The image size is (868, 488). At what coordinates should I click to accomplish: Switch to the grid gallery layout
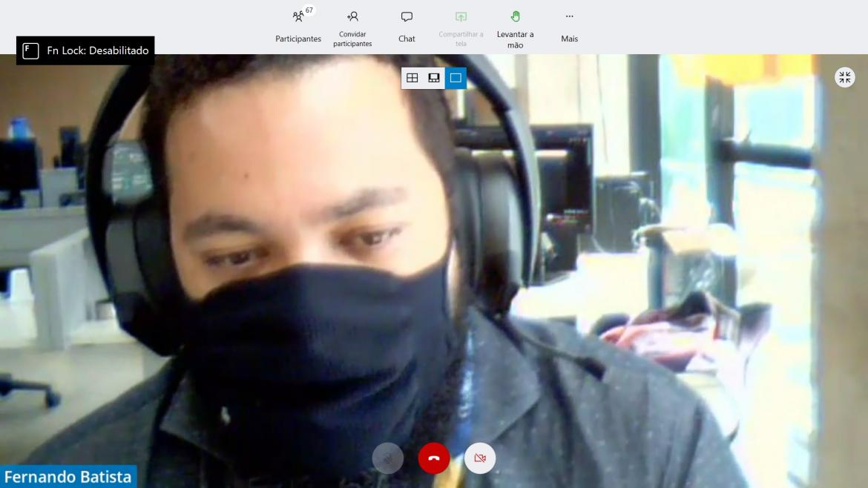[412, 78]
